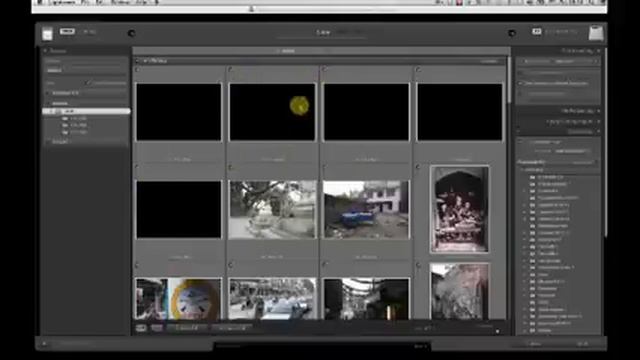Click the right round arrow before the TO badge

[512, 33]
